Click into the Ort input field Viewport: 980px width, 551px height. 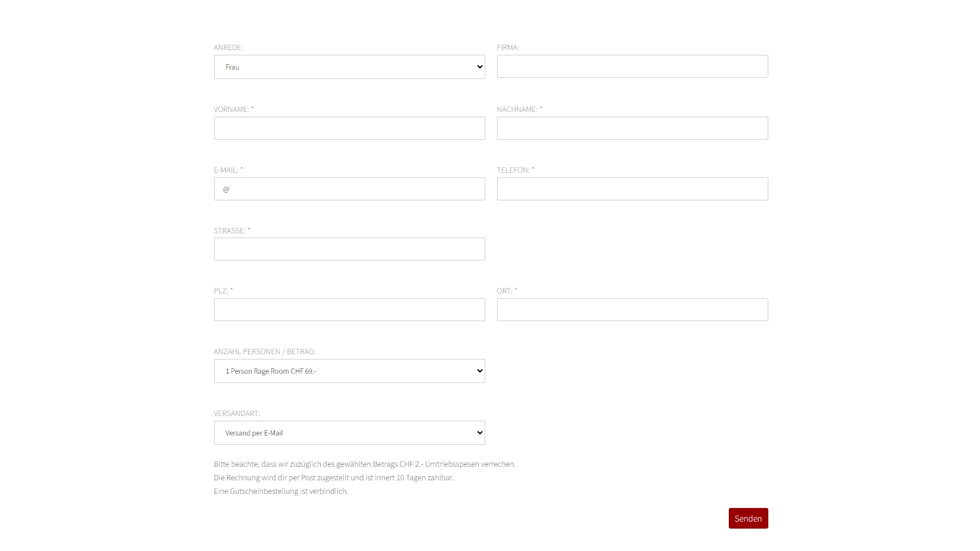click(x=632, y=309)
